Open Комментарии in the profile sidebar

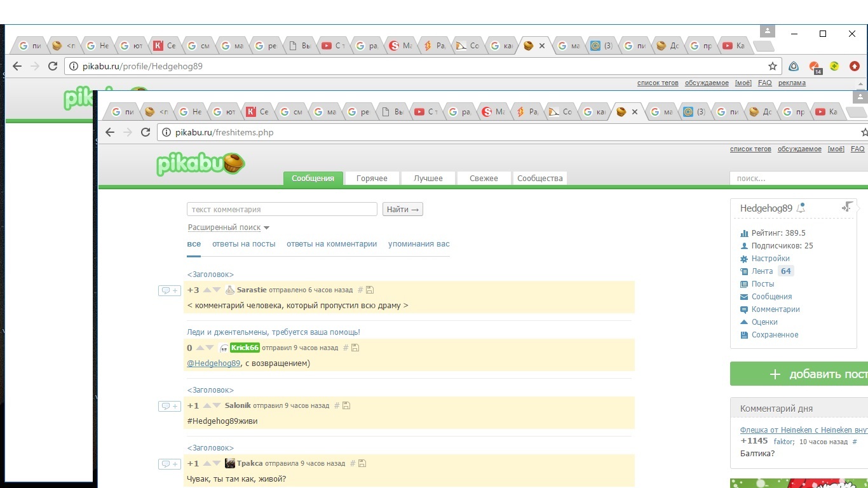[775, 309]
